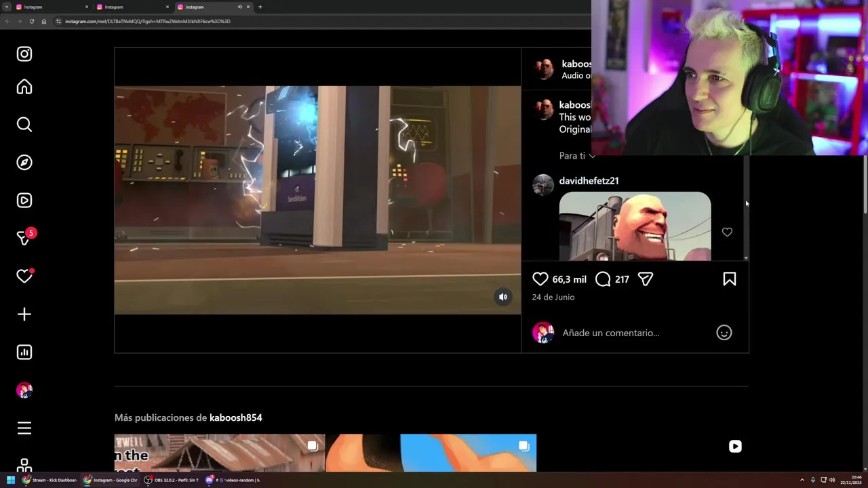Click the comments panel scrollbar
Screen dimensions: 868x488
click(746, 207)
